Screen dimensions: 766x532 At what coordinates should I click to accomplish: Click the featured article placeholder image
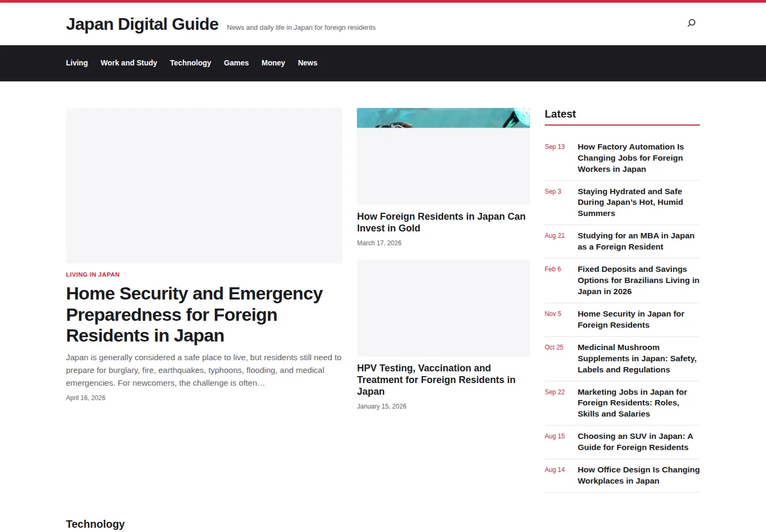[x=204, y=186]
